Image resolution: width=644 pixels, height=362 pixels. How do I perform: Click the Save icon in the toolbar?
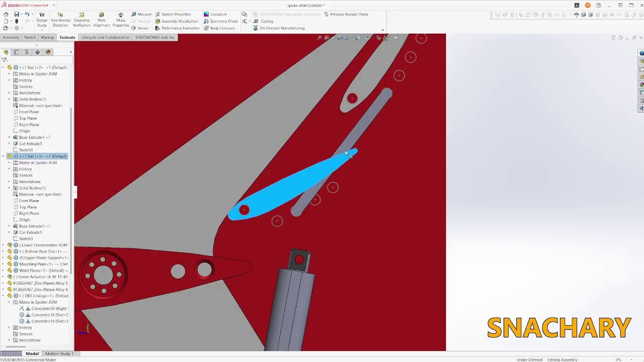point(17,15)
